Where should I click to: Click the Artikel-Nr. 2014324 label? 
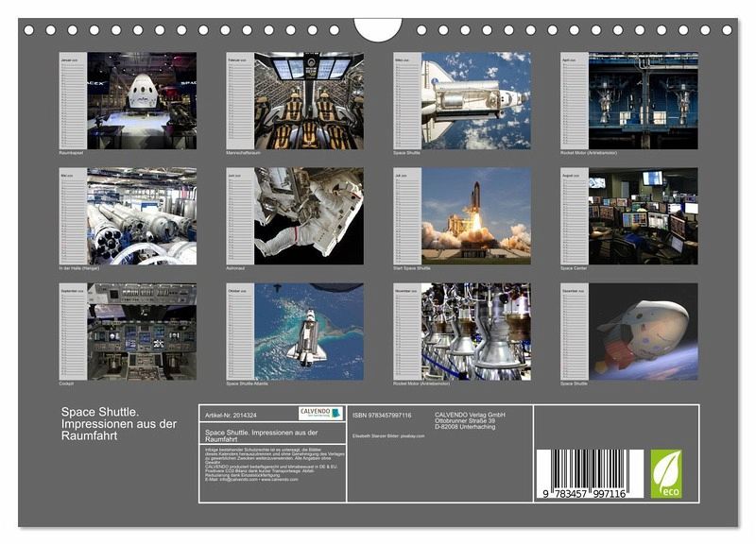point(230,414)
